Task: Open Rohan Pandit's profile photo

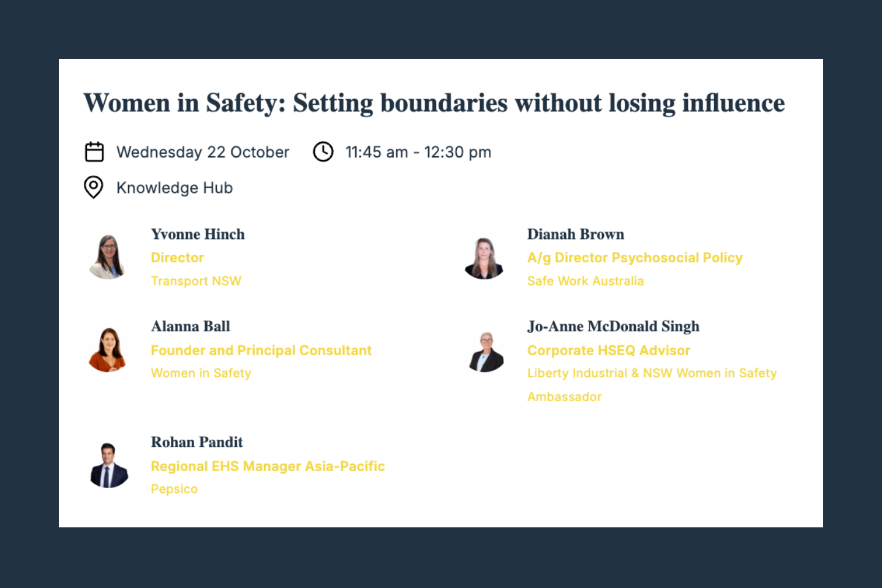Action: tap(109, 466)
